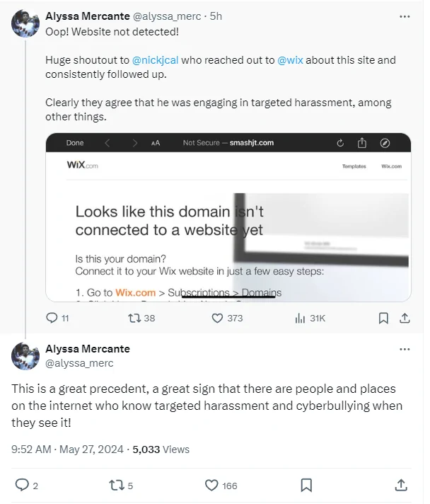Click Alyssa Mercante's avatar on second tweet
This screenshot has width=430, height=504.
click(25, 355)
